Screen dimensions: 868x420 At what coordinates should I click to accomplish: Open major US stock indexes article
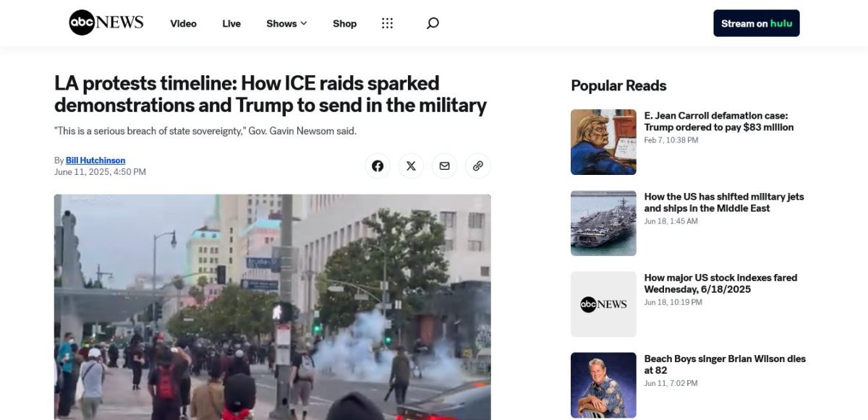tap(720, 283)
